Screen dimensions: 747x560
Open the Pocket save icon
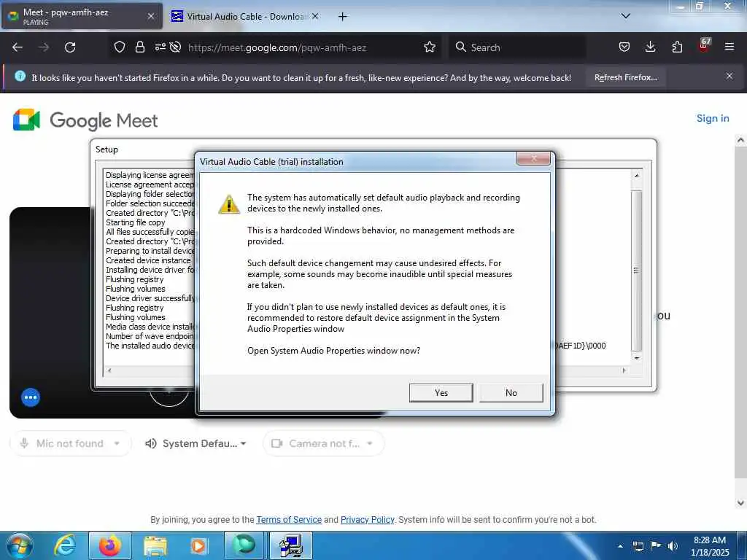point(624,47)
